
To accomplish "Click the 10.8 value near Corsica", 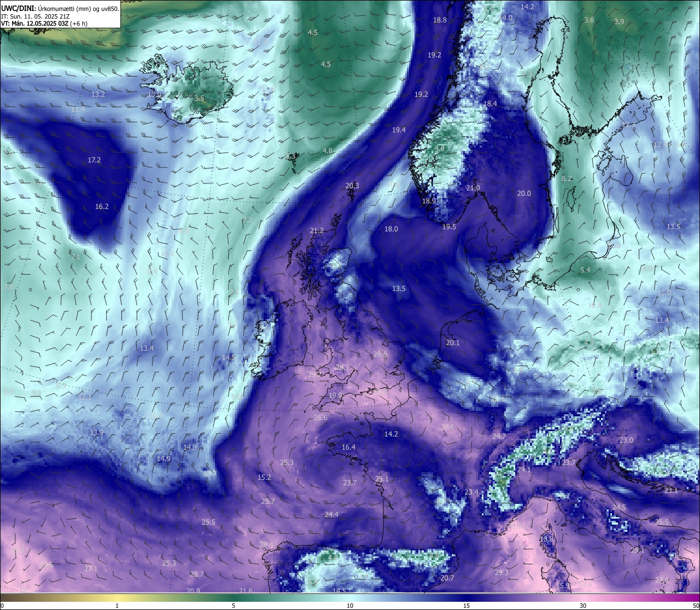I will (x=546, y=539).
